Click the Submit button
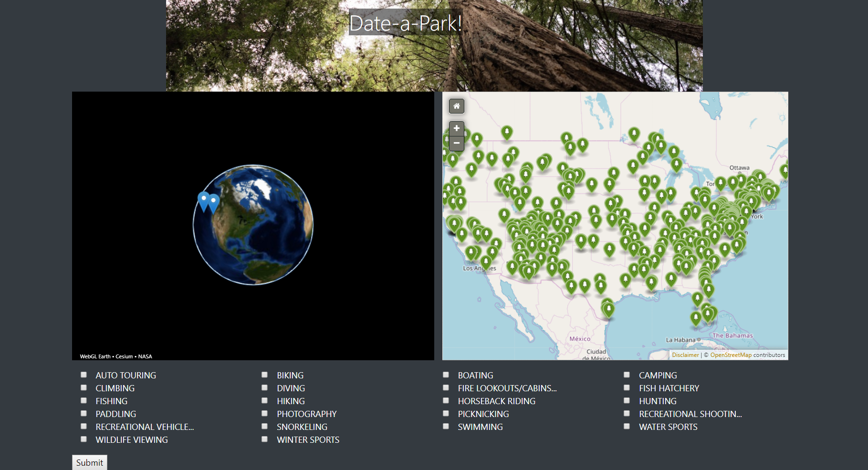This screenshot has height=470, width=868. [90, 462]
